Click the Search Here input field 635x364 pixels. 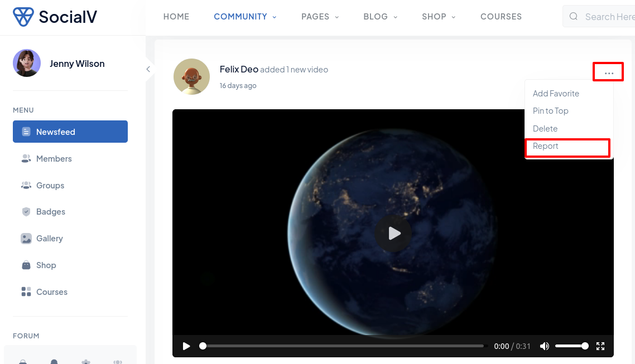click(599, 17)
